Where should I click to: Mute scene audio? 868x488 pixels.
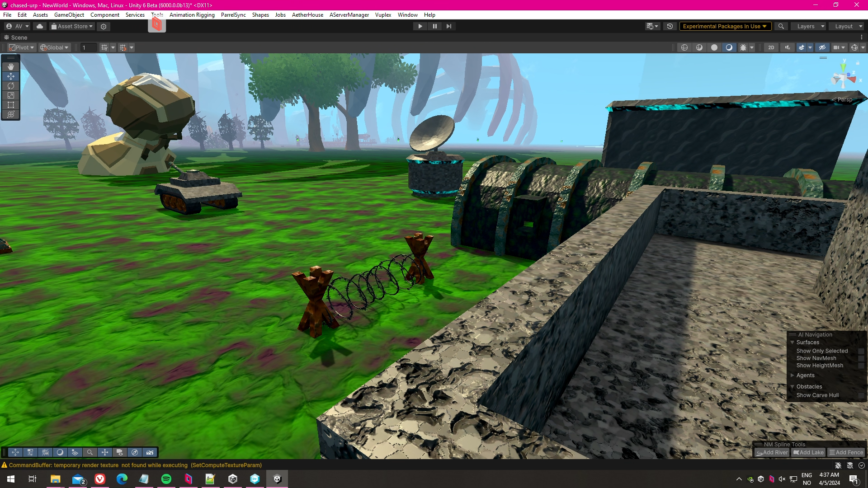coord(788,47)
